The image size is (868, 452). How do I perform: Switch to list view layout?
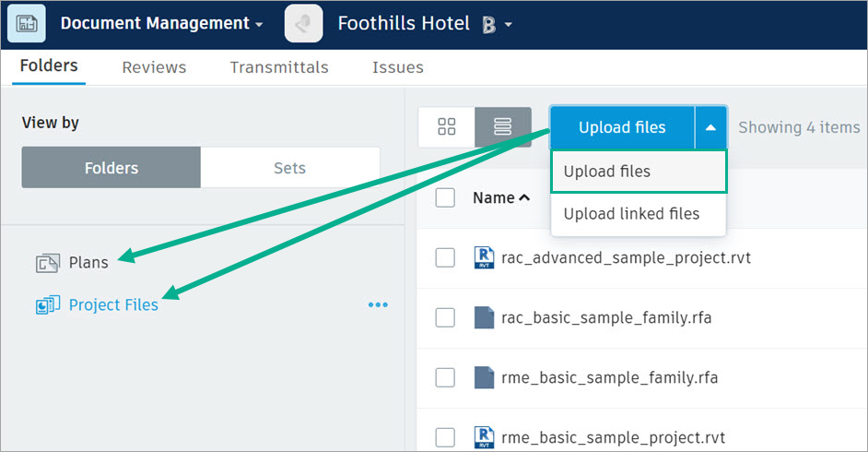pos(502,127)
